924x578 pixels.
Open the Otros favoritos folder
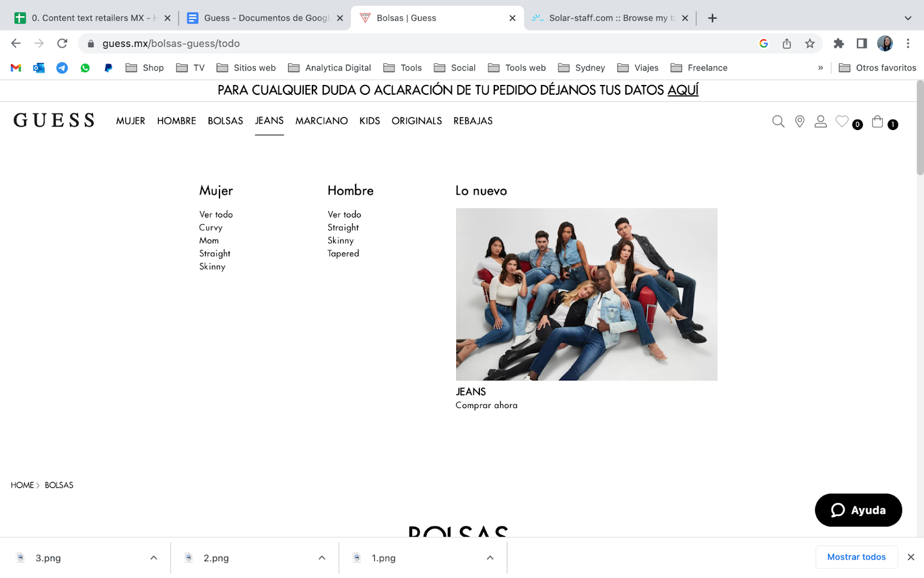pyautogui.click(x=878, y=68)
